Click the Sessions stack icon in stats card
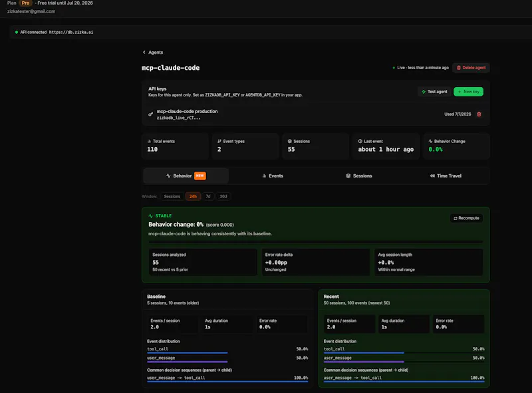Viewport: 532px width, 393px height. point(290,141)
